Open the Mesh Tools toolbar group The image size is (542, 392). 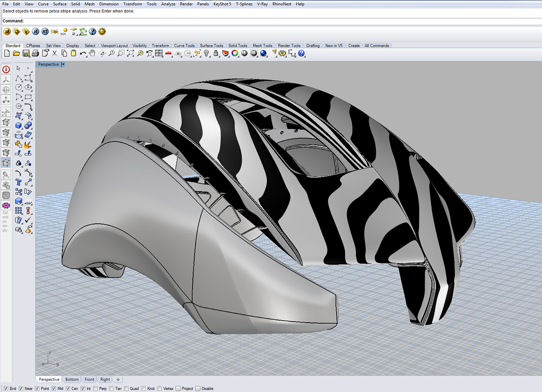[x=263, y=45]
